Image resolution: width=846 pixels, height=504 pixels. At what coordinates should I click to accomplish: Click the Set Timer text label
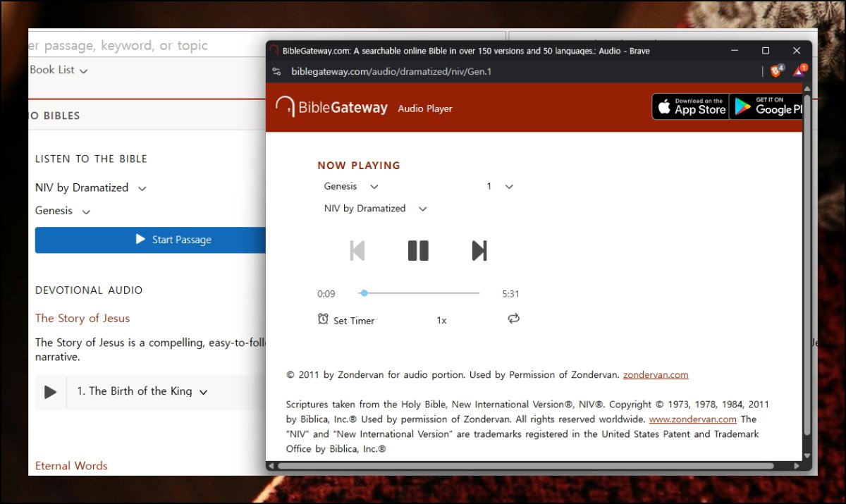click(x=354, y=321)
